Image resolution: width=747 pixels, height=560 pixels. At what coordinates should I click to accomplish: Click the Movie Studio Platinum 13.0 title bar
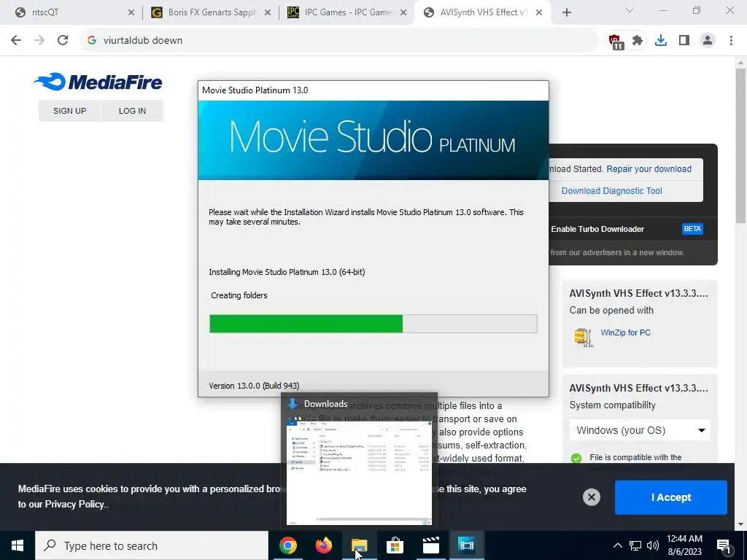(373, 90)
